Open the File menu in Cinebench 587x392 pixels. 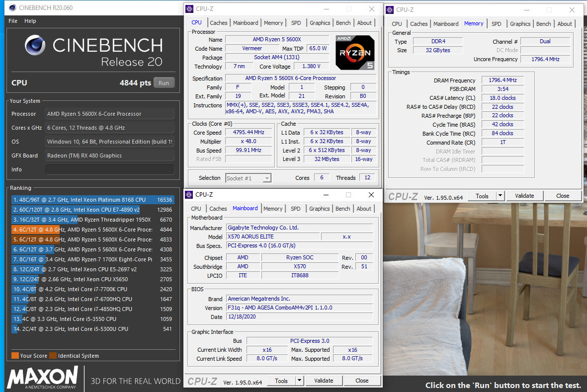13,21
